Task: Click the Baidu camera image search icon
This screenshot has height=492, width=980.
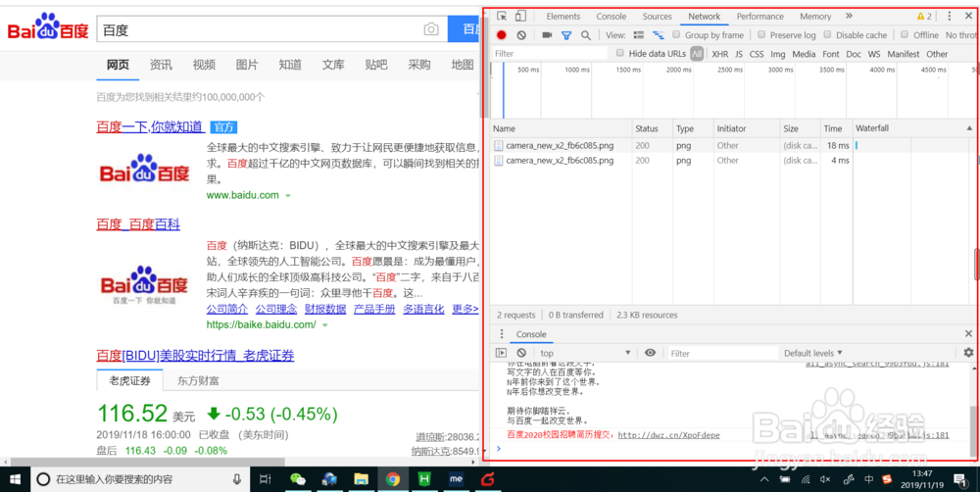Action: point(430,29)
